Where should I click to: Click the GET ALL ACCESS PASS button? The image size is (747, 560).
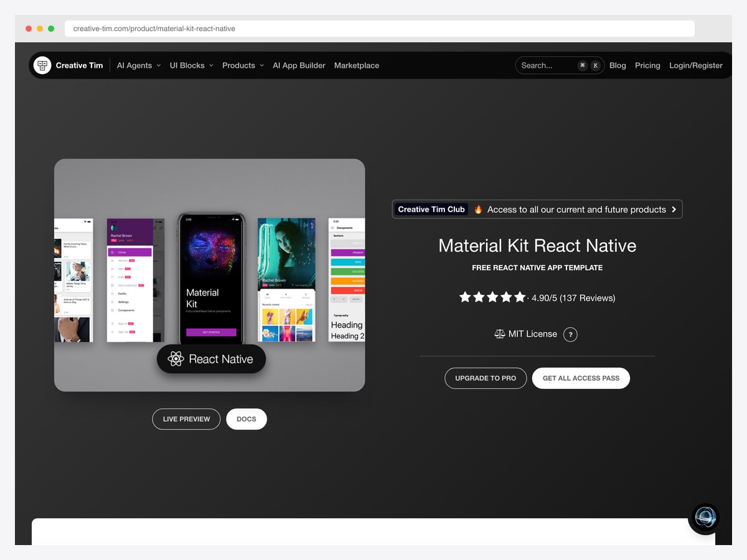[x=581, y=378]
